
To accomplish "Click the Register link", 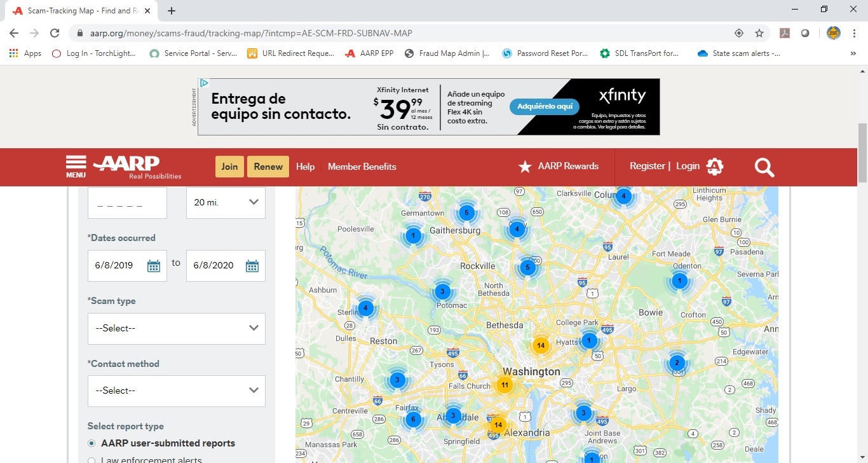I will click(x=648, y=166).
